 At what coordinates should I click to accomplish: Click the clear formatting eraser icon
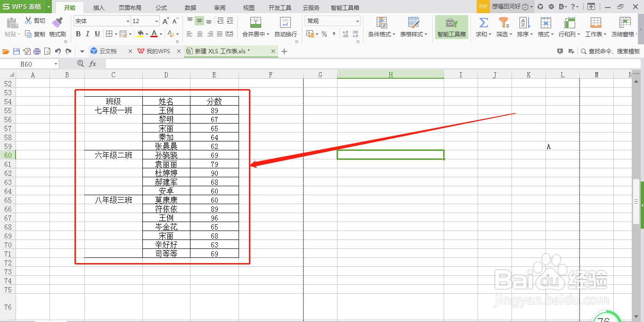tap(171, 34)
